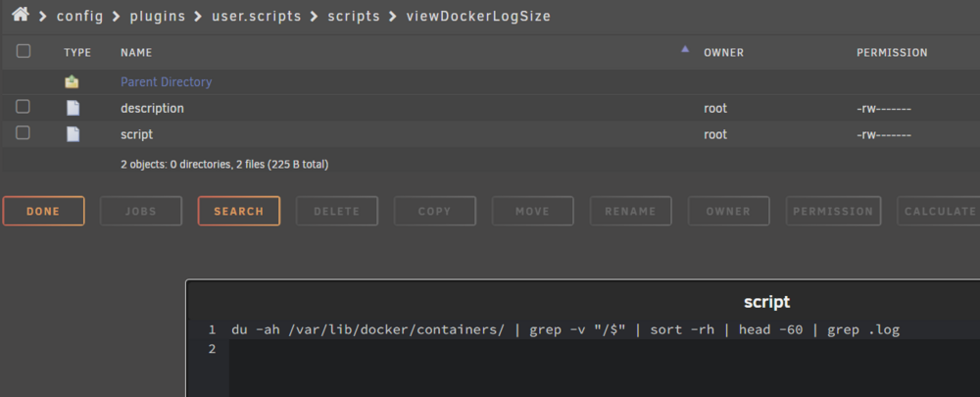Click the script editor title
Screen dimensions: 980x397
pos(767,302)
